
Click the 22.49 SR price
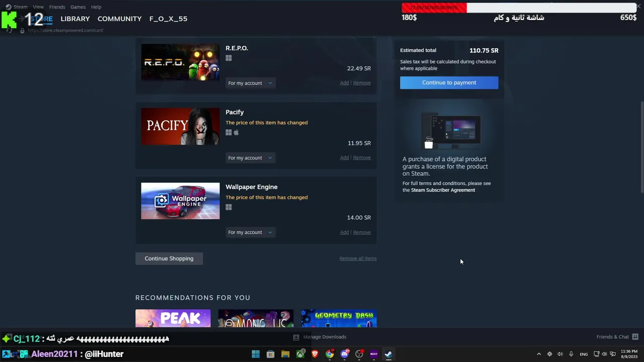pos(359,68)
